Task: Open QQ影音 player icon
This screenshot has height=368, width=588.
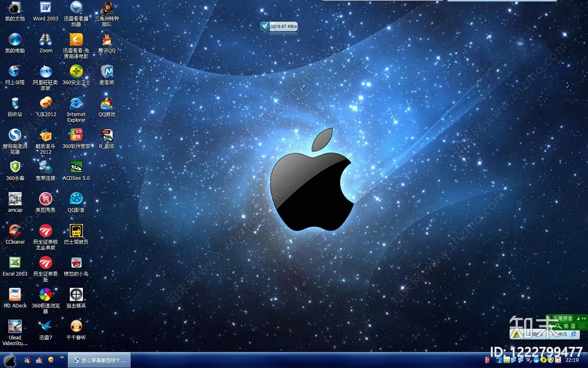Action: coord(76,203)
